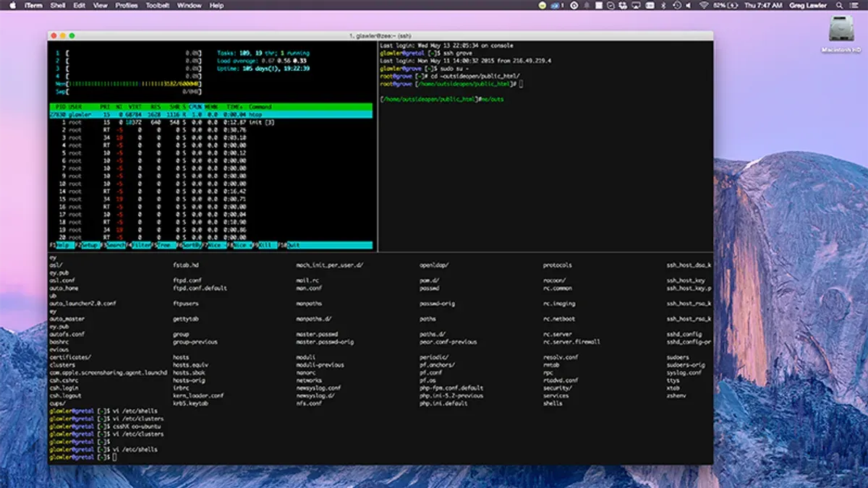Click 'fstab.hd' in the file listing
Viewport: 868px width, 488px height.
[185, 265]
